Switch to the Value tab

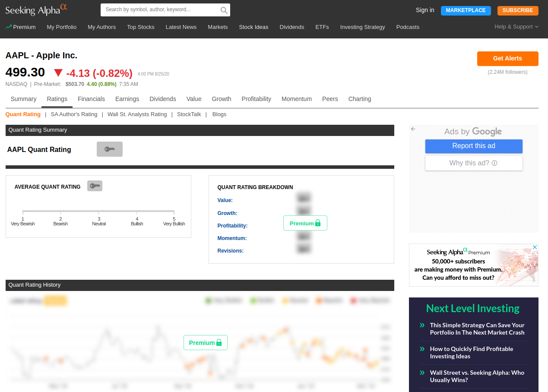[194, 99]
